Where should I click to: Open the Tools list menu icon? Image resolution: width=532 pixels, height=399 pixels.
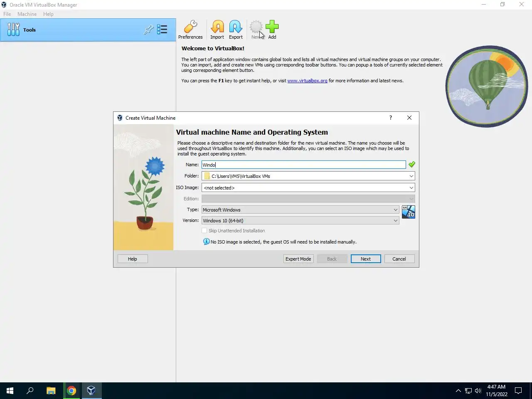point(162,30)
